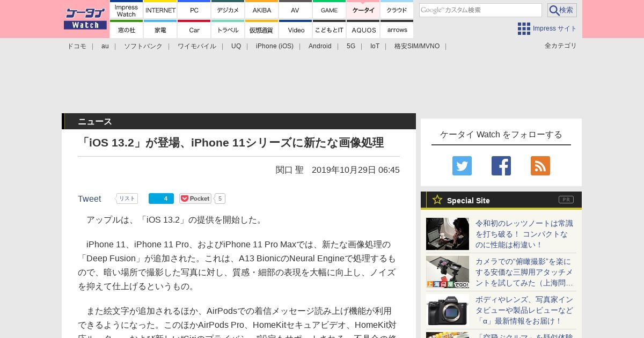Click the Twitter リスト button
Screen dimensions: 644x338
127,199
